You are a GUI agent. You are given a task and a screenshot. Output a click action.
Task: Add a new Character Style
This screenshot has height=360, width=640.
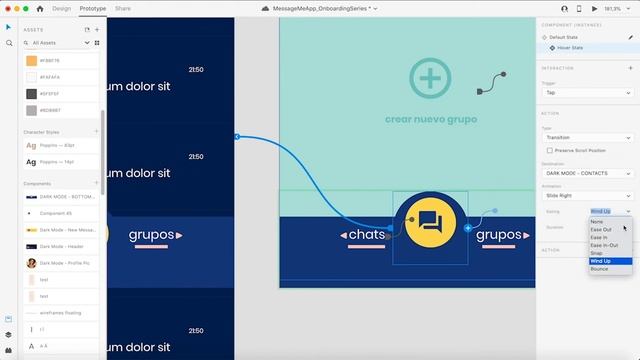pyautogui.click(x=97, y=132)
